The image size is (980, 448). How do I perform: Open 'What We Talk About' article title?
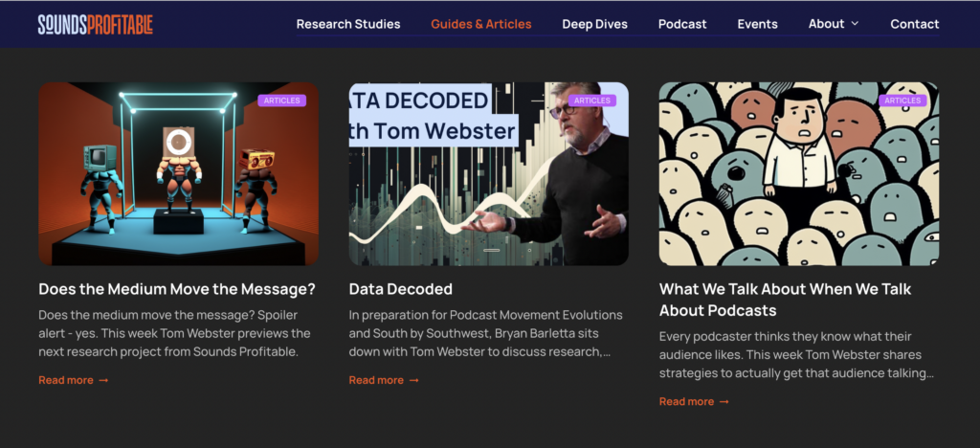point(785,300)
